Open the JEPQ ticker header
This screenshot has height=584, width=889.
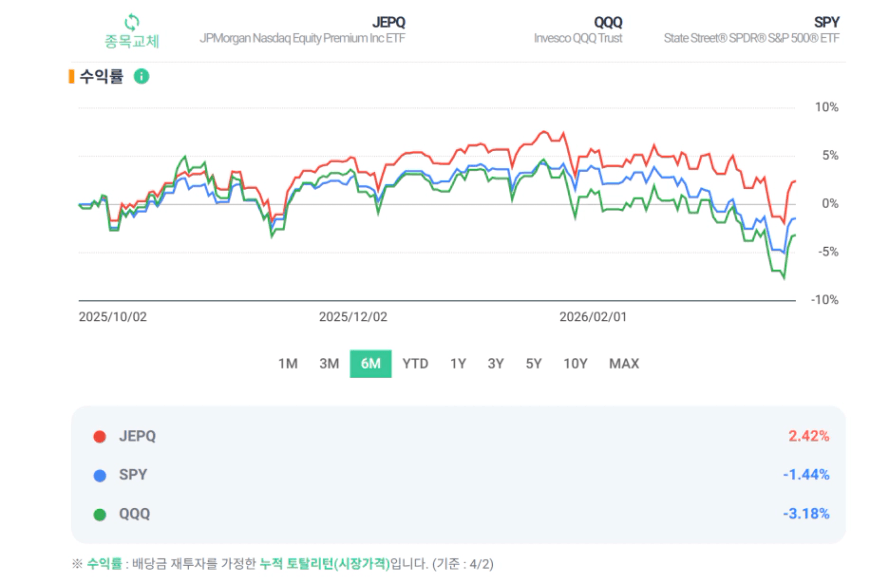click(x=387, y=22)
